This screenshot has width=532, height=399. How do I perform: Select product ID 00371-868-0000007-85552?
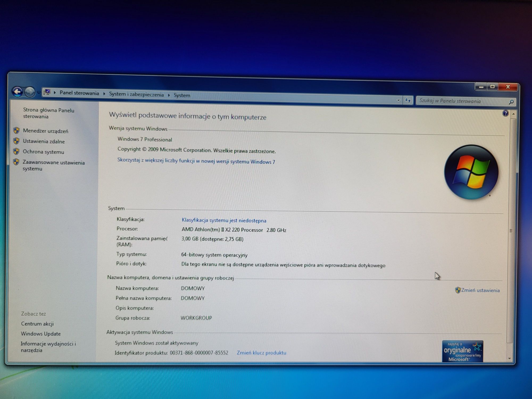pos(199,352)
